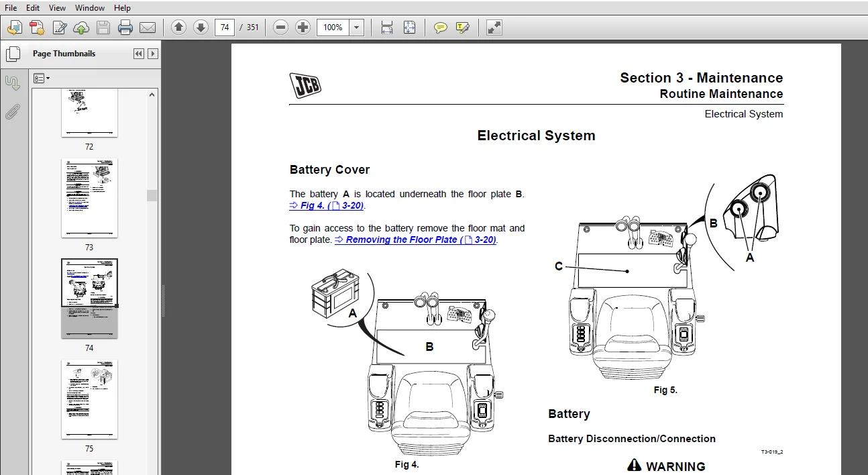This screenshot has height=475, width=868.
Task: Click the Save (floppy disk) icon
Action: tap(103, 28)
